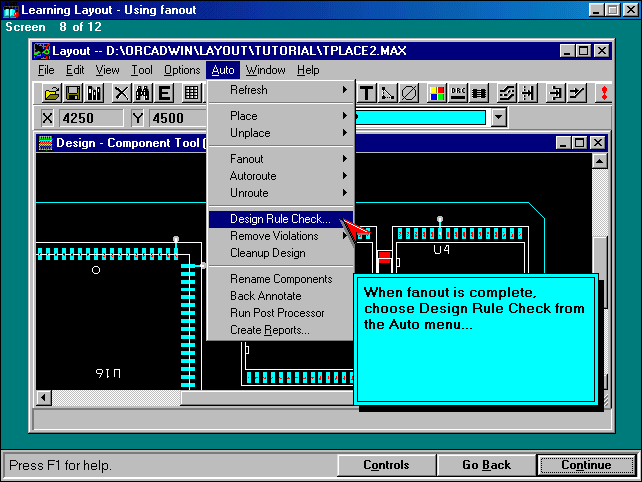Viewport: 642px width, 482px height.
Task: Toggle the online DRC toolbar button
Action: (459, 93)
